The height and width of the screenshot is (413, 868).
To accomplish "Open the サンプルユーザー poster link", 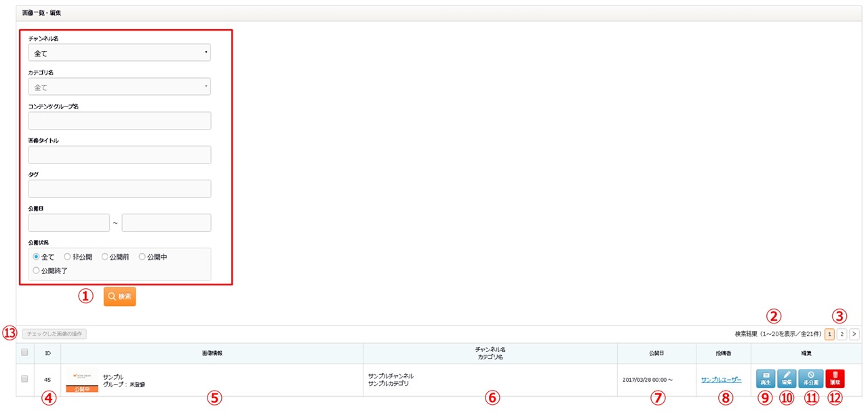I will pos(721,380).
